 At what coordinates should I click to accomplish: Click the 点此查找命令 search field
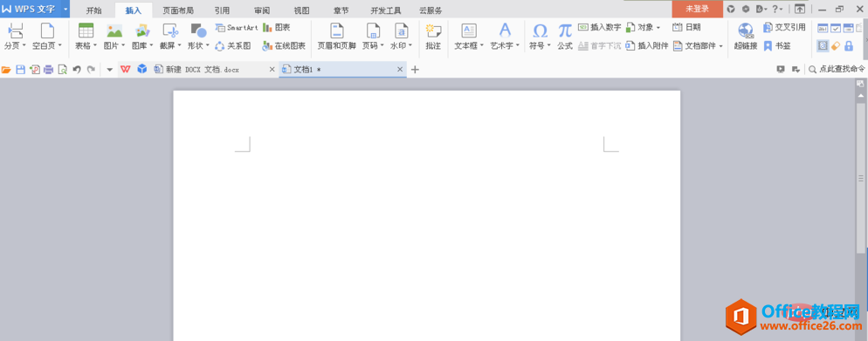pos(837,70)
